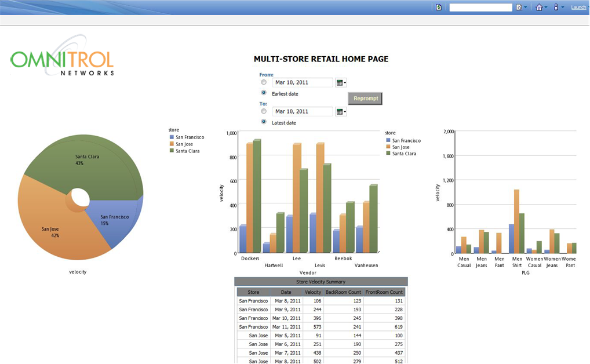
Task: Click the refresh page icon in top toolbar
Action: click(x=439, y=8)
